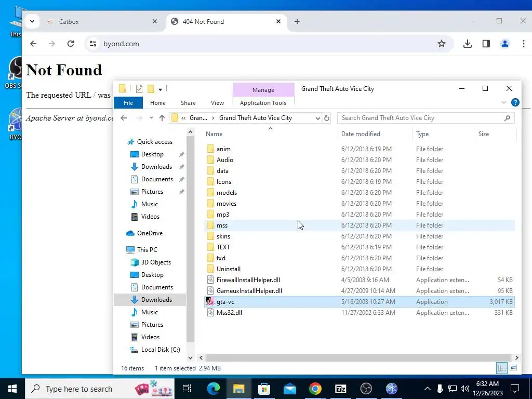The image size is (532, 399).
Task: Open Chrome downloads icon
Action: (468, 44)
